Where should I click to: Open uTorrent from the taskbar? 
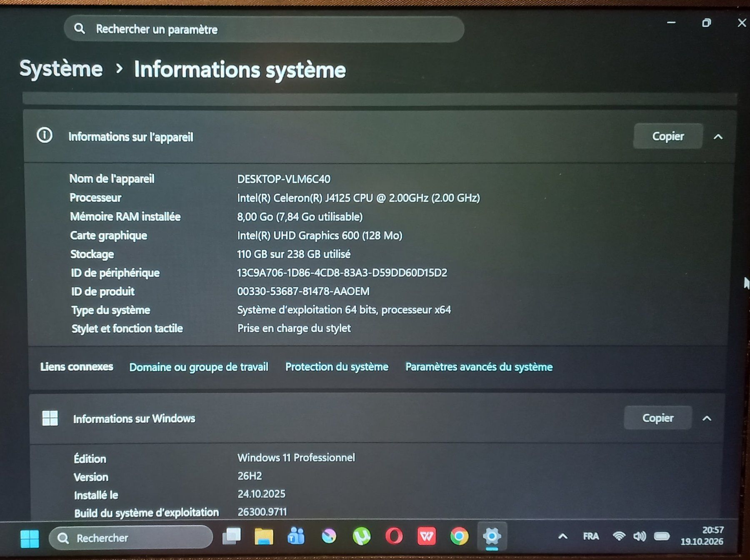[x=362, y=536]
